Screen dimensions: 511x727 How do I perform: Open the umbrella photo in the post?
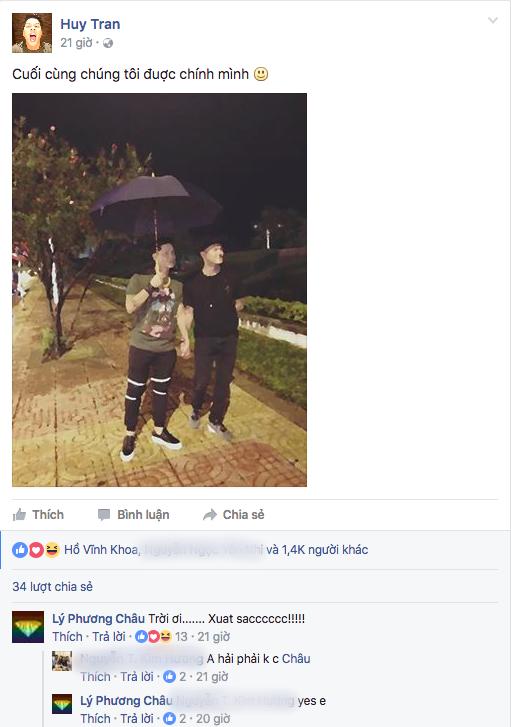(160, 290)
